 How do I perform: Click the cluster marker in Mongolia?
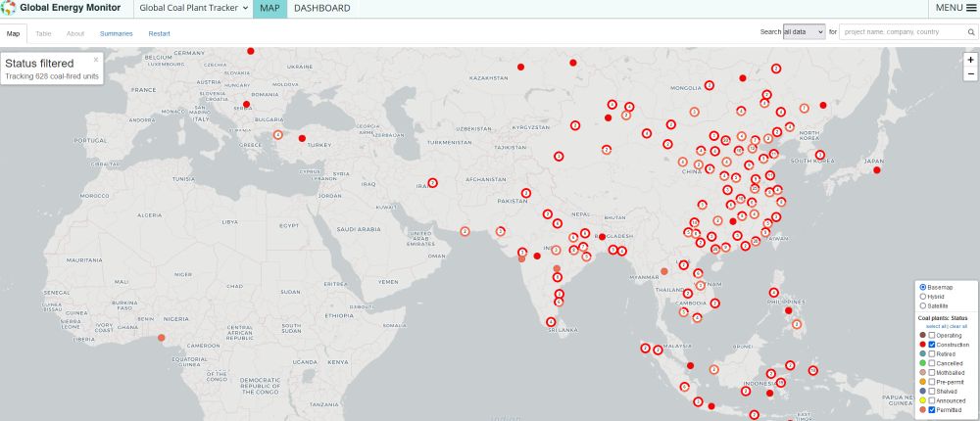(x=709, y=85)
